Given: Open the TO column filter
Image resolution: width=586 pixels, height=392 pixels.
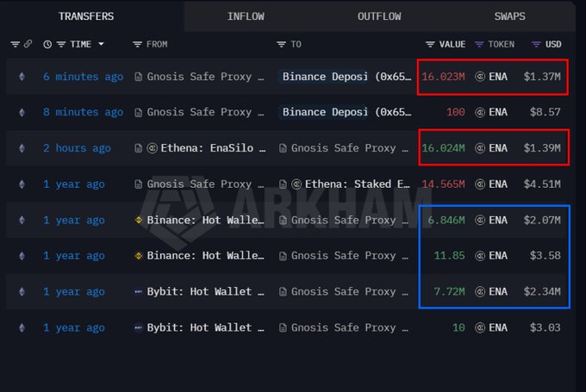Looking at the screenshot, I should (x=281, y=44).
